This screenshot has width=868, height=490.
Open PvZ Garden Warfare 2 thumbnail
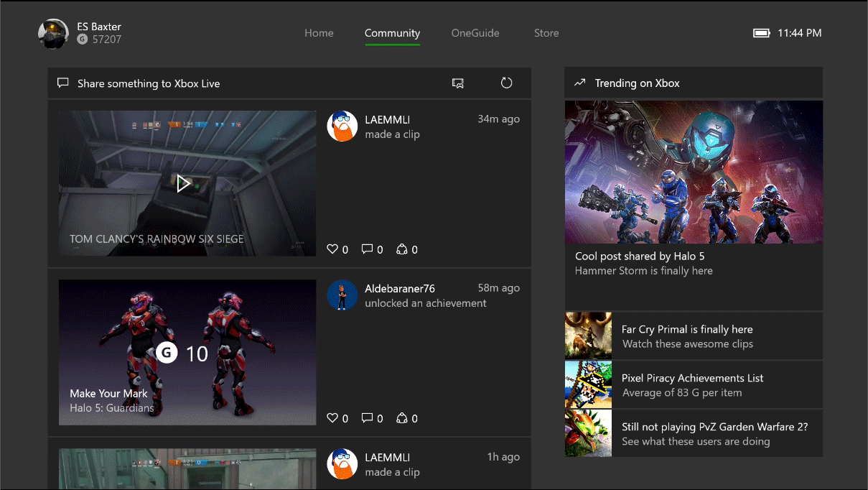[588, 433]
